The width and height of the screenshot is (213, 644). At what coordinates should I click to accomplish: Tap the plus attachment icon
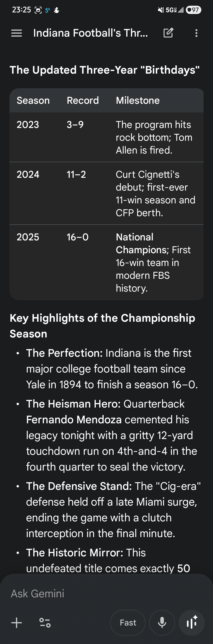17,623
